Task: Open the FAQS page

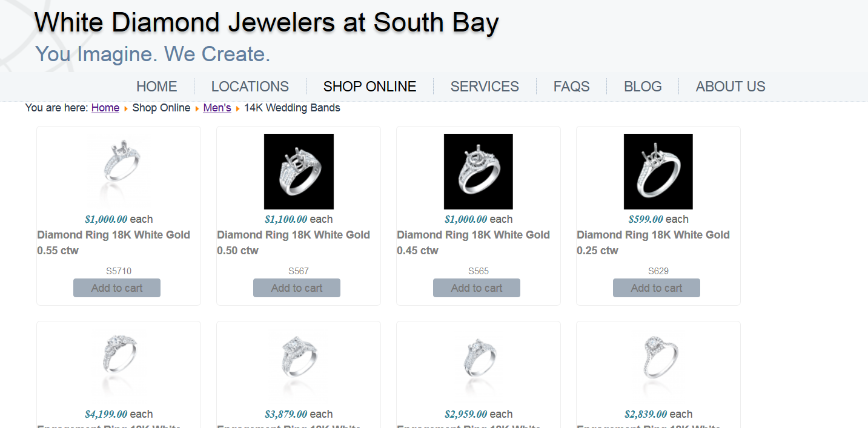Action: point(571,87)
